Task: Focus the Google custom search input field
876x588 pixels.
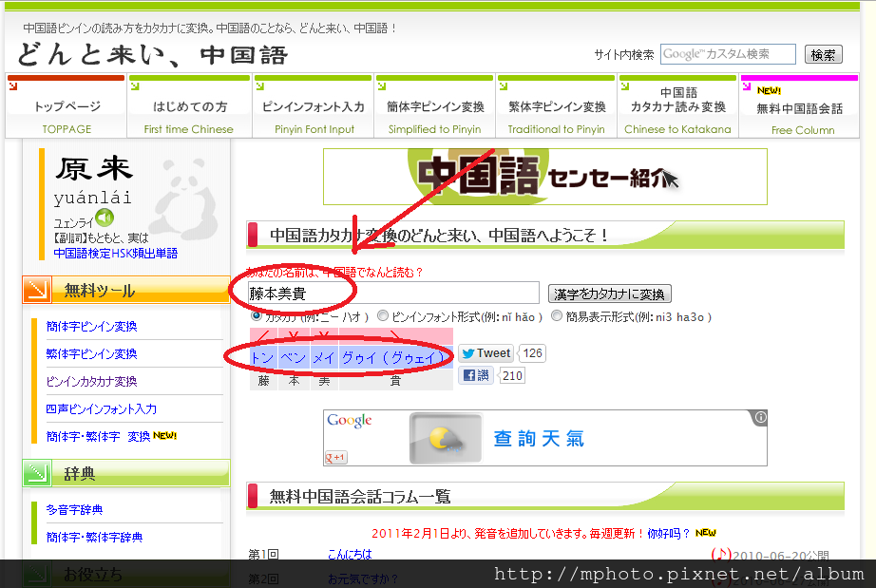Action: click(x=728, y=54)
